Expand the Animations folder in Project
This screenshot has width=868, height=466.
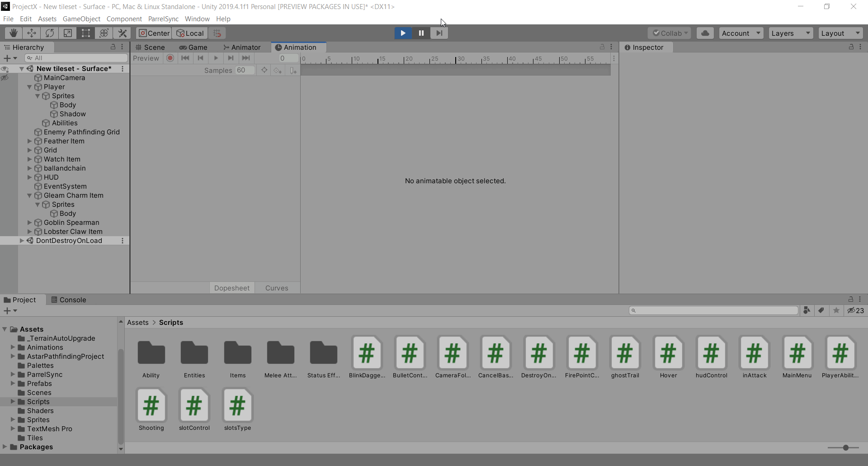tap(13, 347)
